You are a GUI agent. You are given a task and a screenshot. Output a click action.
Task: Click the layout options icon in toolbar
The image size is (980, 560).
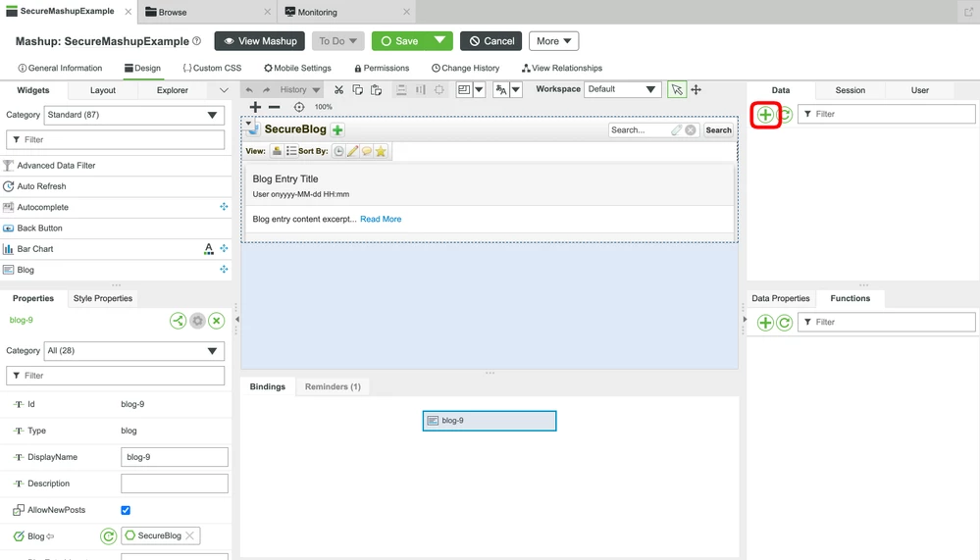click(x=464, y=90)
